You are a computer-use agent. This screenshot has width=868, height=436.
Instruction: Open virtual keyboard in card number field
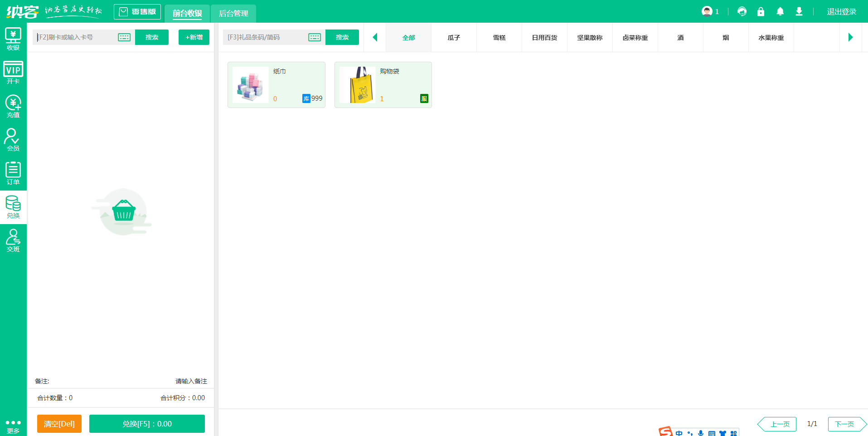click(x=124, y=37)
